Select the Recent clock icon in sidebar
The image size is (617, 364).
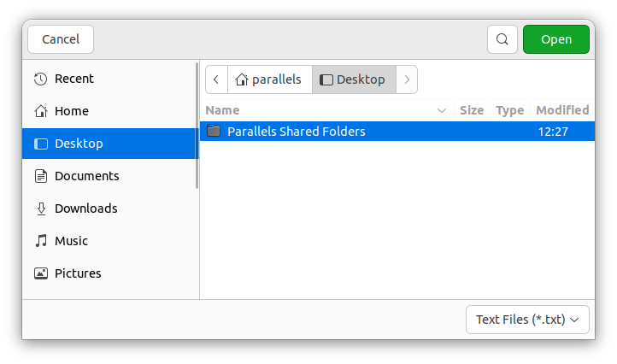(40, 79)
